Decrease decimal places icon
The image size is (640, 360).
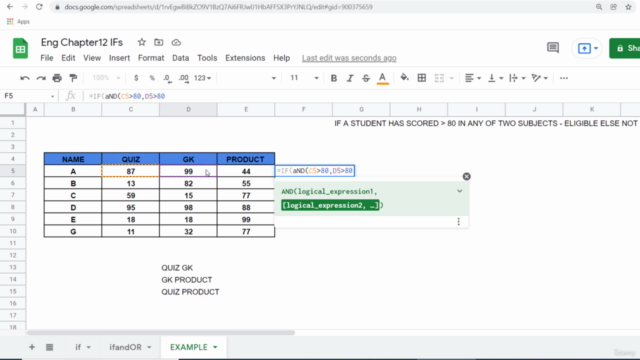pos(167,78)
